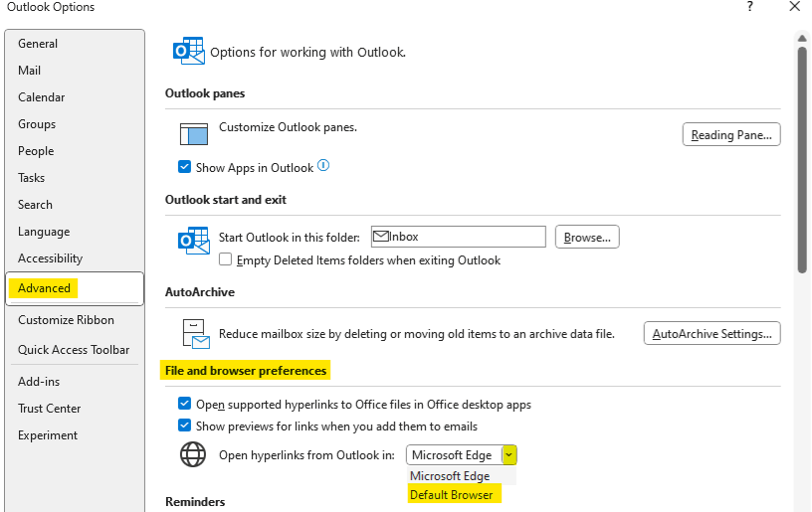
Task: Toggle Open supported hyperlinks to Office files
Action: tap(184, 405)
